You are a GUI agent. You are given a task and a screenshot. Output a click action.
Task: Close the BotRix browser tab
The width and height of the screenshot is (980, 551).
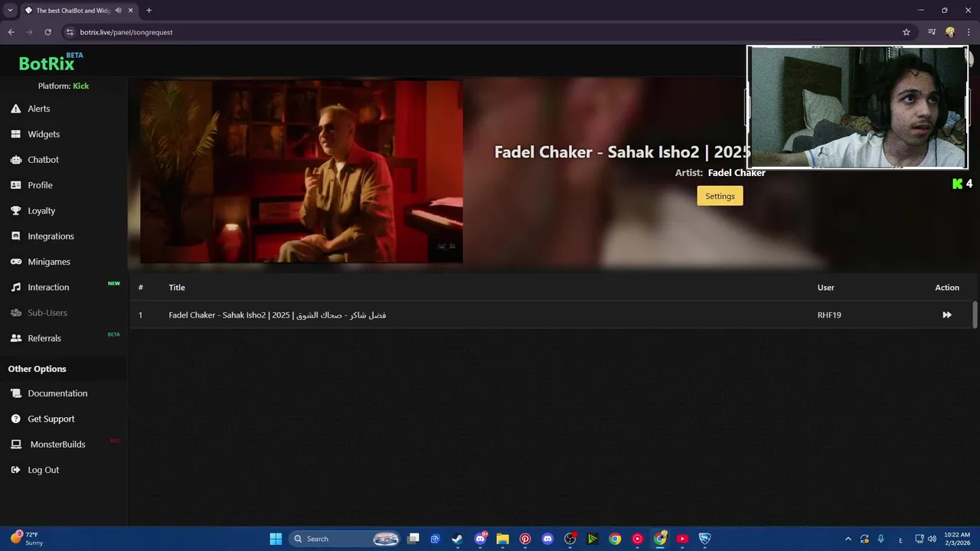[131, 11]
